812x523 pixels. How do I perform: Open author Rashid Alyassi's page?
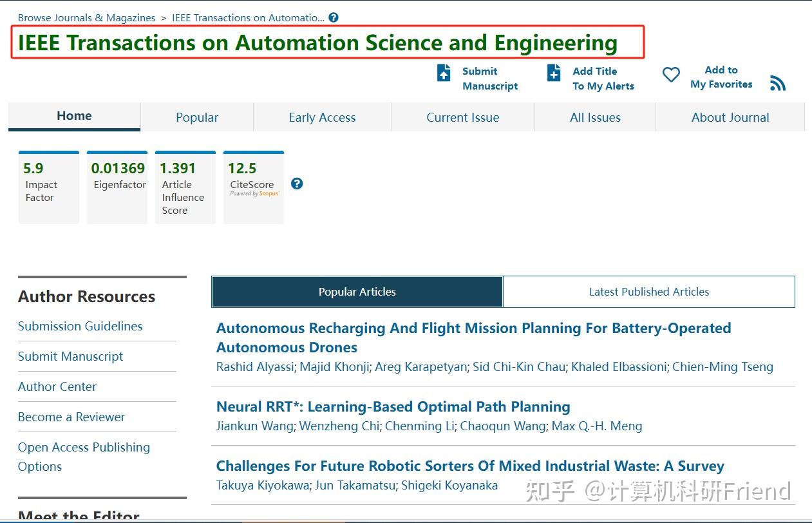(255, 366)
